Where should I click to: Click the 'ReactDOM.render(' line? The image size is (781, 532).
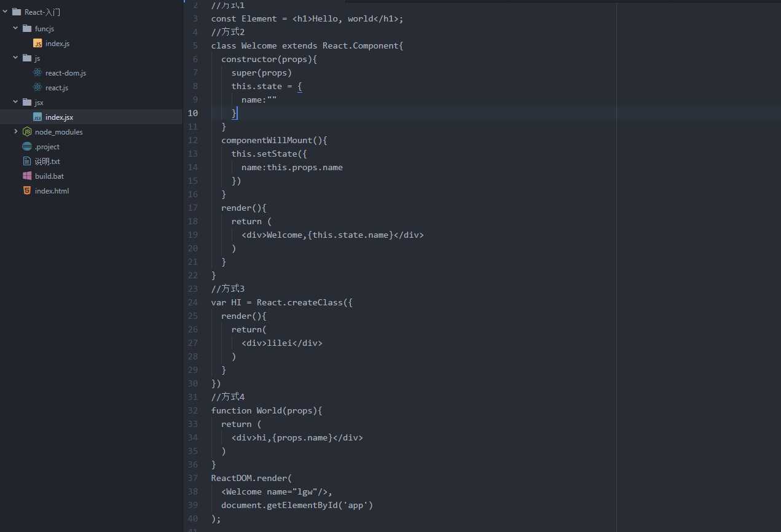[251, 478]
